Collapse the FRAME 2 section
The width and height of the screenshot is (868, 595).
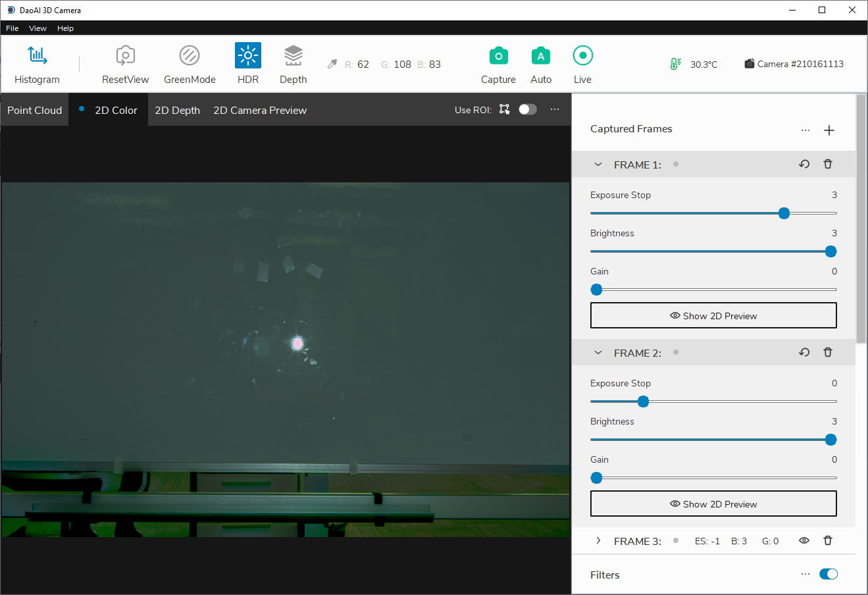598,353
